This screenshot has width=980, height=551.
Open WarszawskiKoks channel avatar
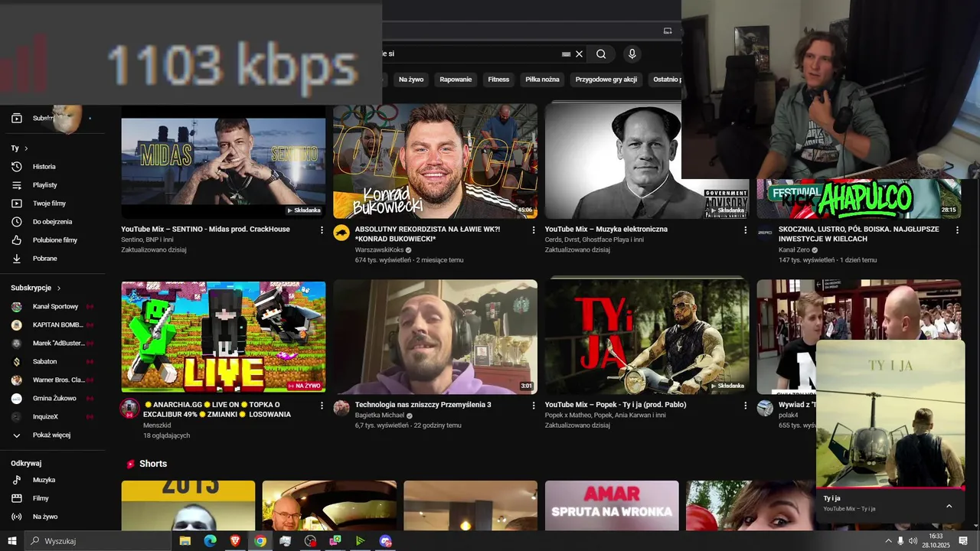coord(341,233)
